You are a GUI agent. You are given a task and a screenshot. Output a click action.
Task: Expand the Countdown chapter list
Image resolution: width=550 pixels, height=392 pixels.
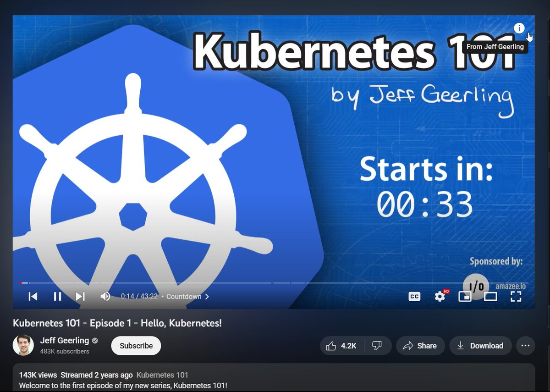coord(187,297)
